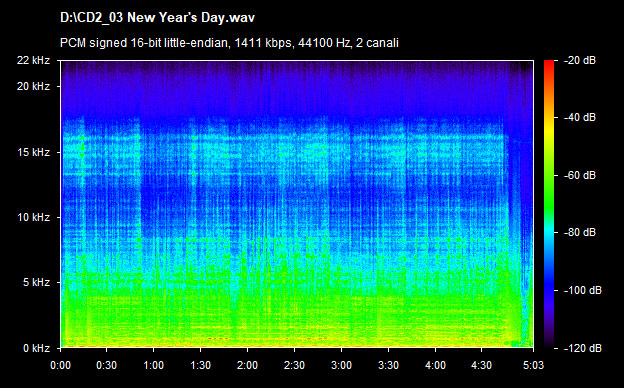This screenshot has width=624, height=388.
Task: Click the 0:30 time axis marker
Action: coord(107,365)
